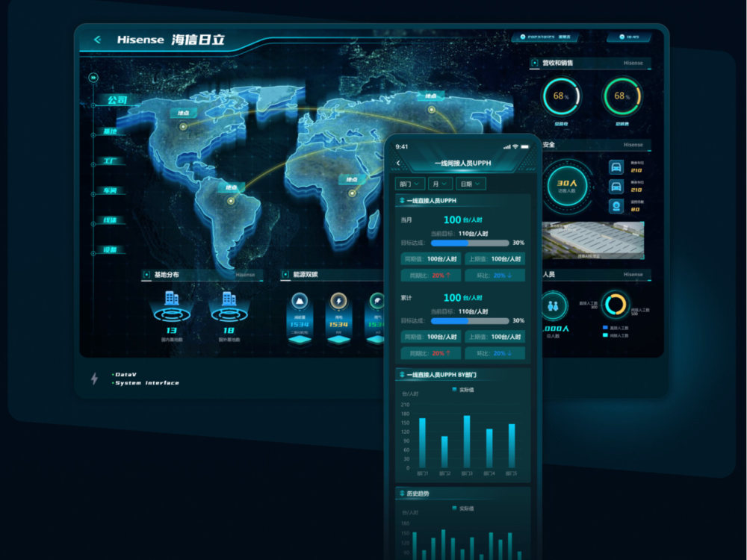Click the first bar in the BY部门 chart

pyautogui.click(x=422, y=443)
